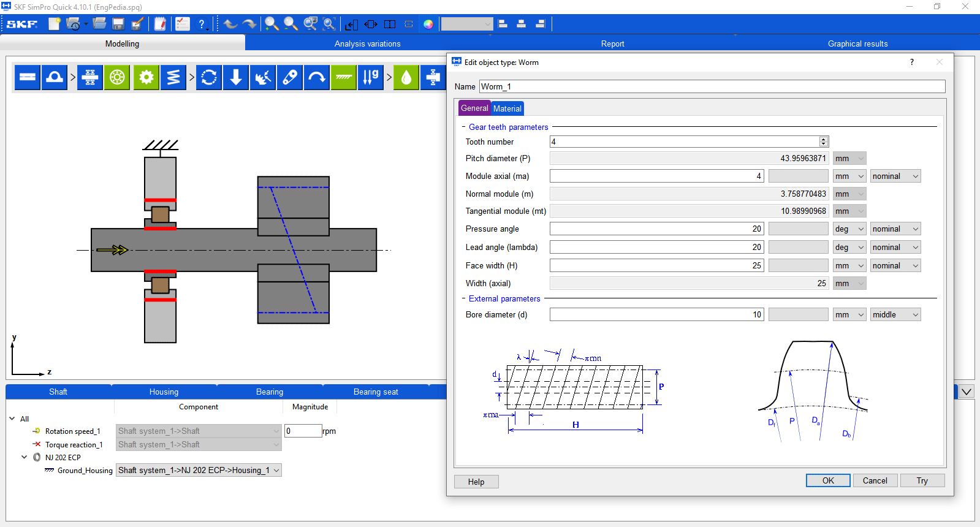Screen dimensions: 980x527
Task: Collapse the All tree node
Action: point(12,419)
